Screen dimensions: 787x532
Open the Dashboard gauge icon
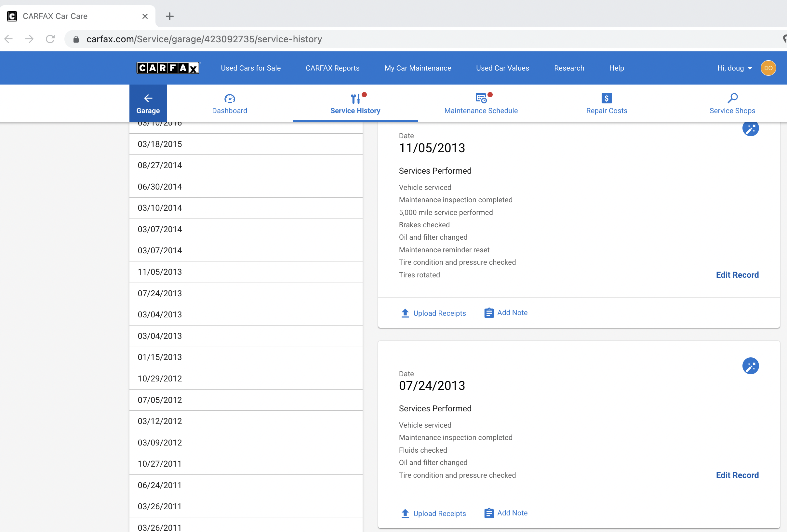click(x=230, y=99)
